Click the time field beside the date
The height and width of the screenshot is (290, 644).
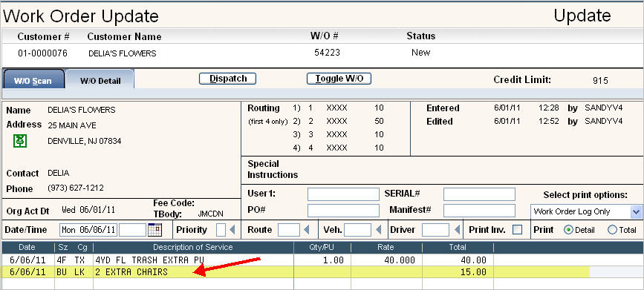(x=133, y=230)
